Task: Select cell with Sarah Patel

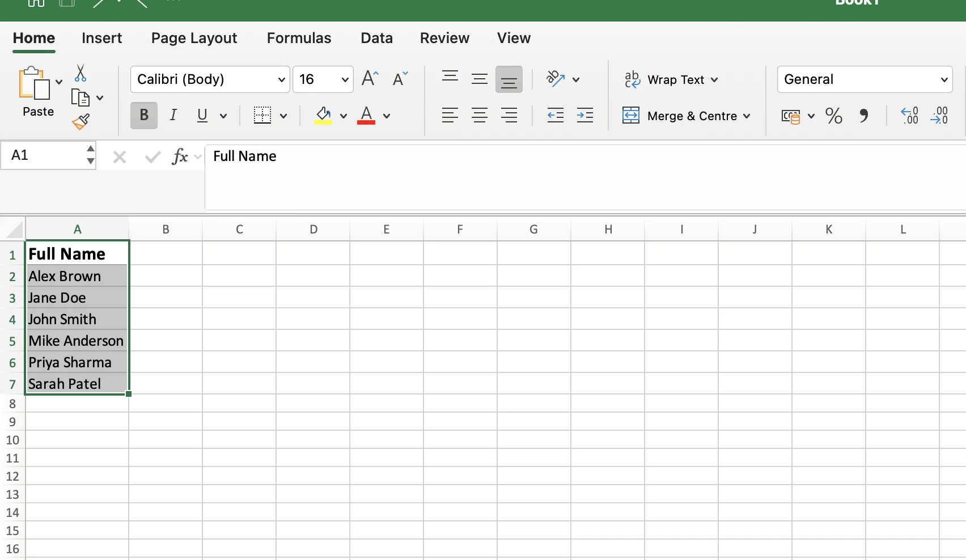Action: click(77, 384)
